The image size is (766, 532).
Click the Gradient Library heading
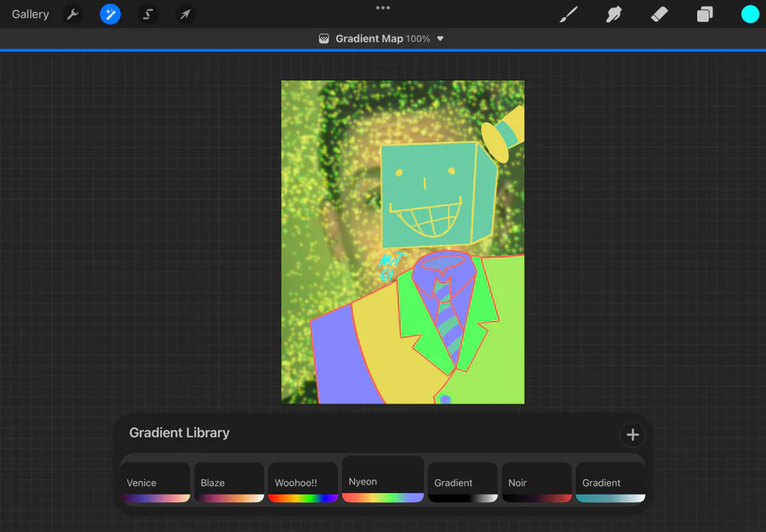click(180, 432)
